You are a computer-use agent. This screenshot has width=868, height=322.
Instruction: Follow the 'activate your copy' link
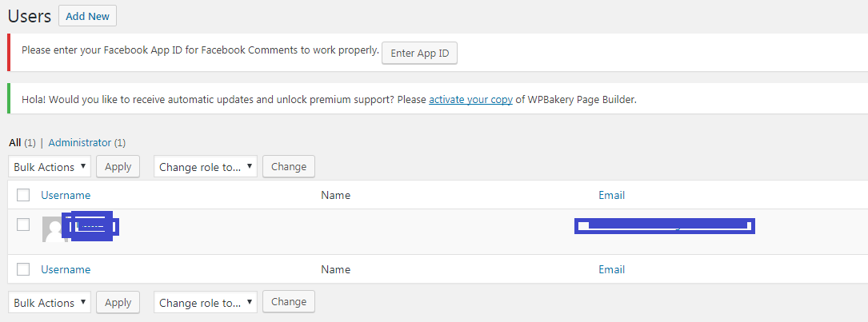click(x=470, y=100)
